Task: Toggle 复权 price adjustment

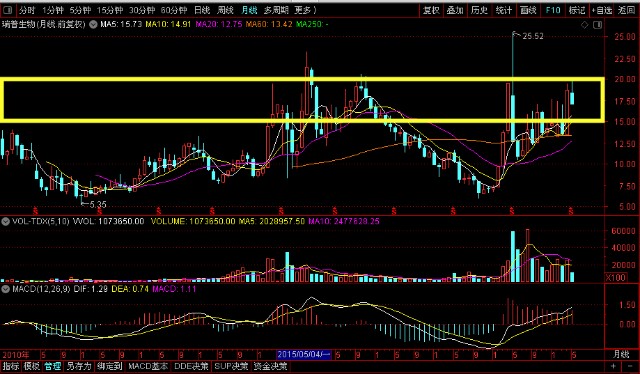Action: pos(431,10)
